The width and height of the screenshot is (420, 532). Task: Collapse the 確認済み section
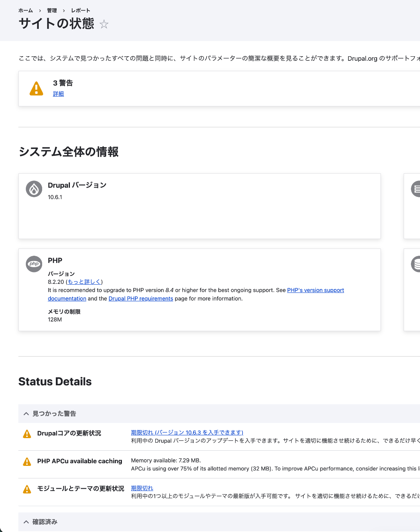pyautogui.click(x=219, y=522)
